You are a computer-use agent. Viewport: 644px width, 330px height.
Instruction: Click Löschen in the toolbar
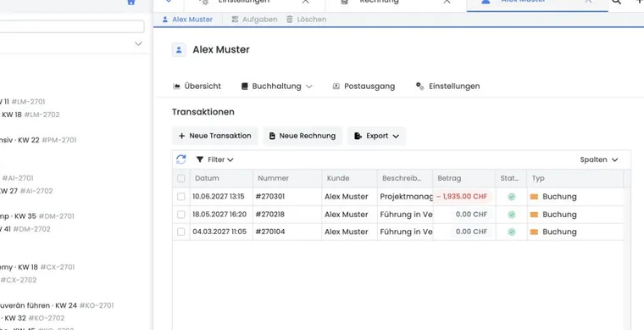(x=307, y=20)
